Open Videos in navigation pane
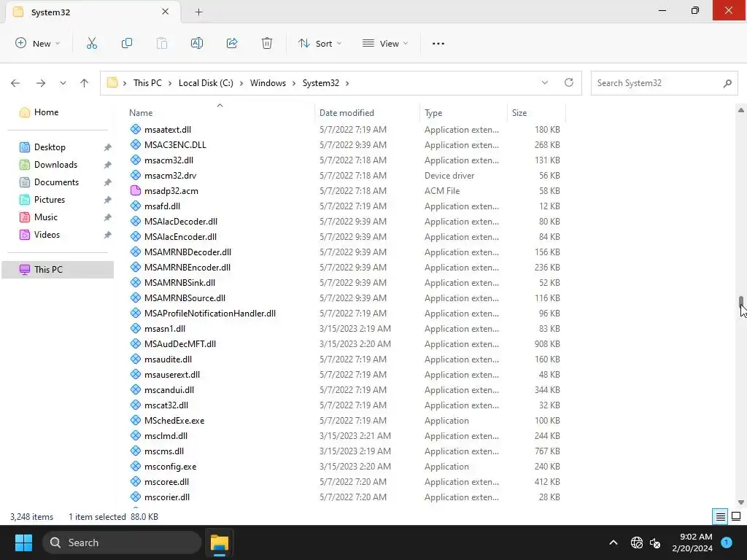This screenshot has height=560, width=747. point(47,235)
